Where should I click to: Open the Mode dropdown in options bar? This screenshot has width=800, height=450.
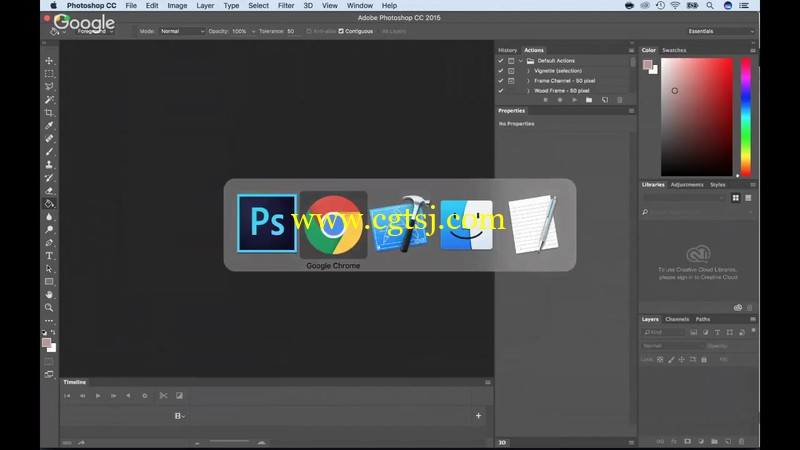[x=182, y=31]
